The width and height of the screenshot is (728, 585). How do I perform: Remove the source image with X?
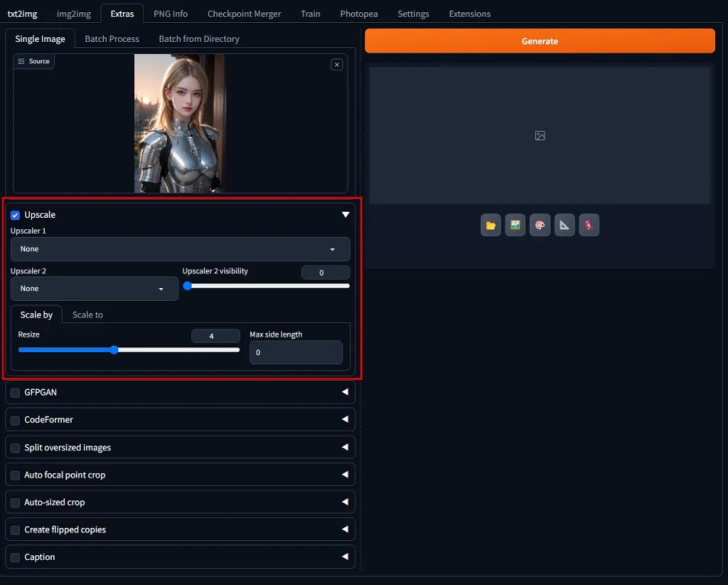(337, 65)
